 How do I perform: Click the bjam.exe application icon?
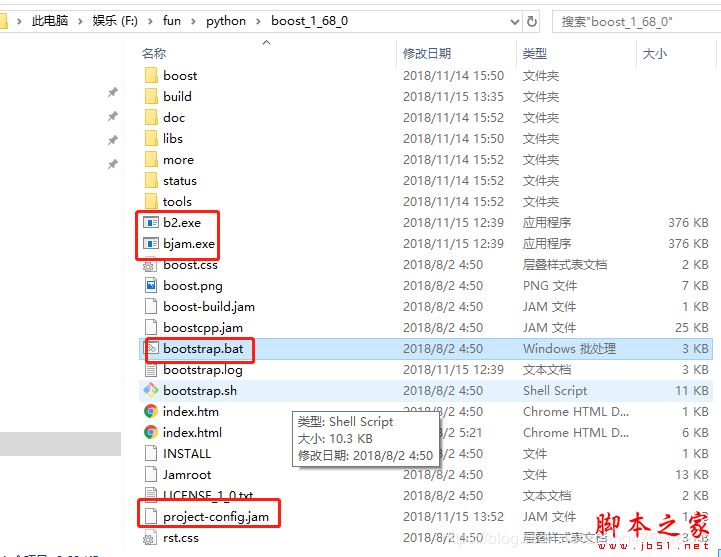tap(151, 243)
